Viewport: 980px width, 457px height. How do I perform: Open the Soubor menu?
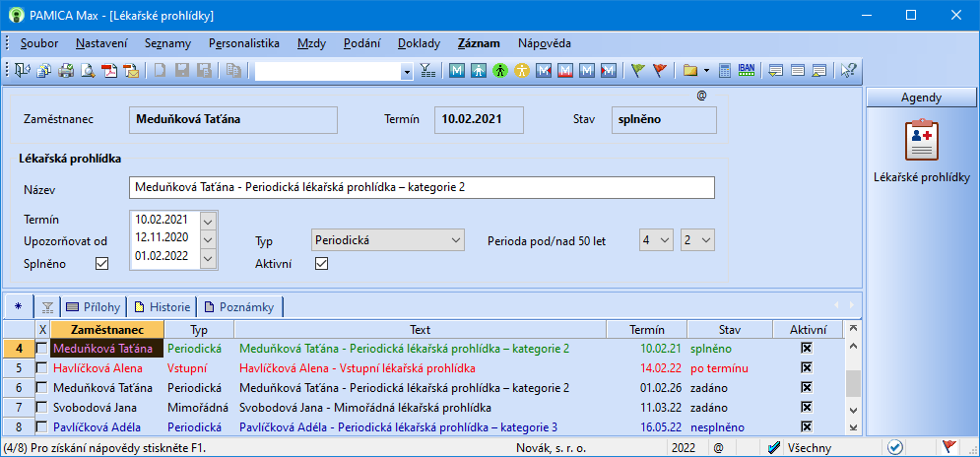(39, 43)
